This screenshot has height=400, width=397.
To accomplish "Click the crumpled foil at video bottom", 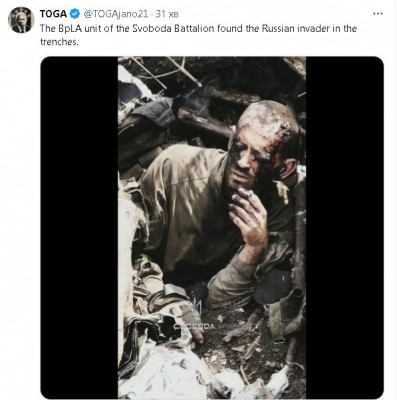I will 167,372.
